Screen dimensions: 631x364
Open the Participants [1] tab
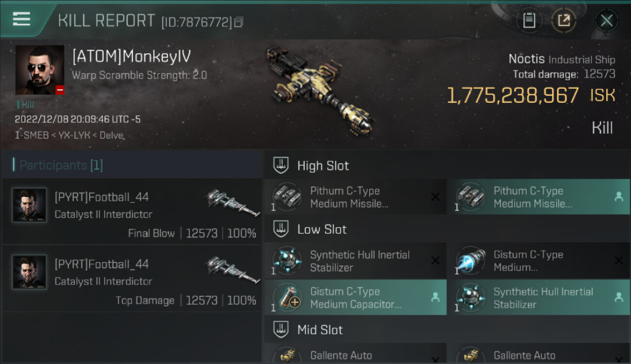click(x=61, y=165)
